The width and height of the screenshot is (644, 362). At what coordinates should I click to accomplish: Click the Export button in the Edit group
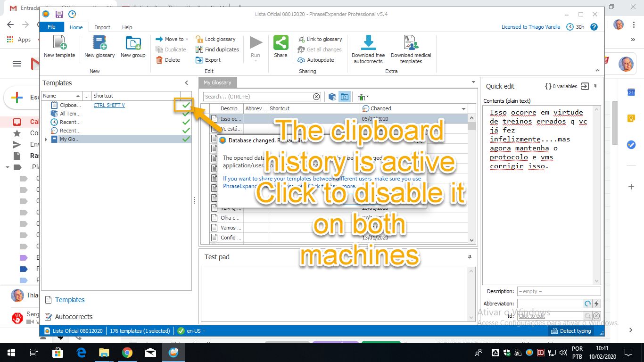208,60
